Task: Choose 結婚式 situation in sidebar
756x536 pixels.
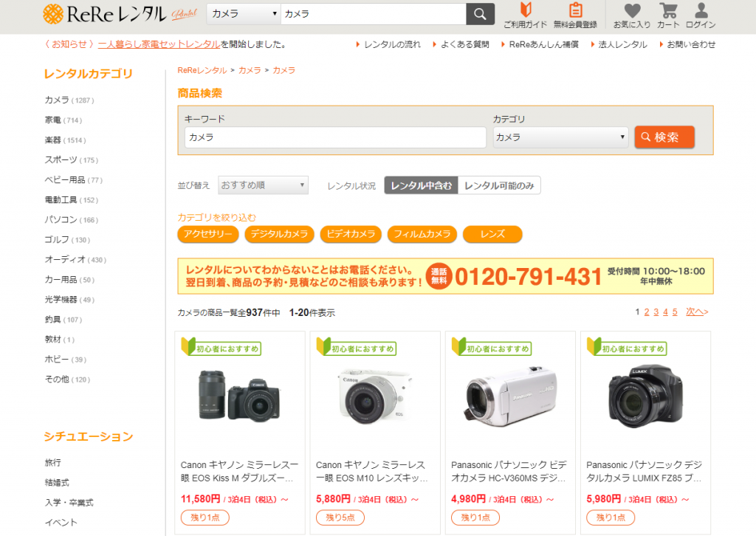Action: pyautogui.click(x=57, y=483)
